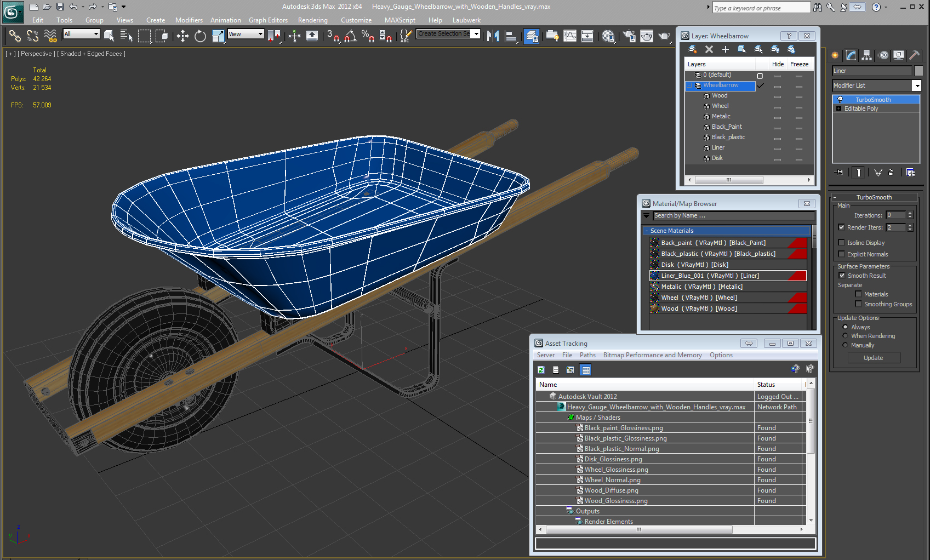The width and height of the screenshot is (930, 560).
Task: Collapse the TurboSmooth rollout header
Action: click(874, 197)
